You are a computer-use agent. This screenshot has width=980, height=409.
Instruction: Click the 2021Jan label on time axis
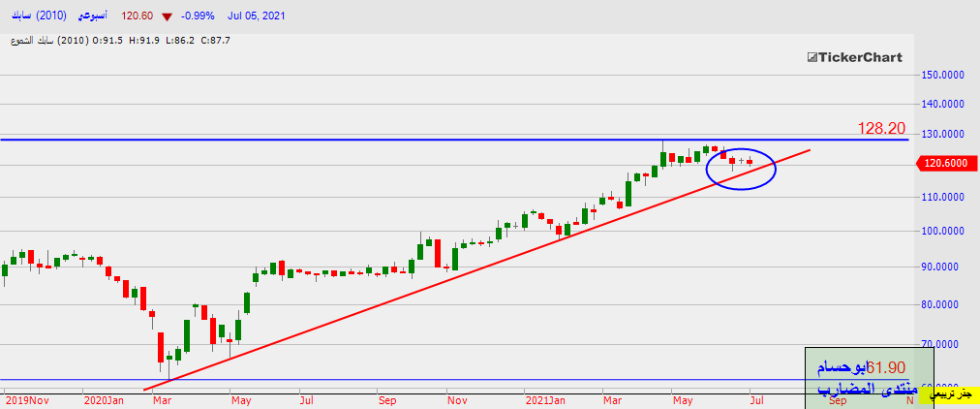coord(545,398)
